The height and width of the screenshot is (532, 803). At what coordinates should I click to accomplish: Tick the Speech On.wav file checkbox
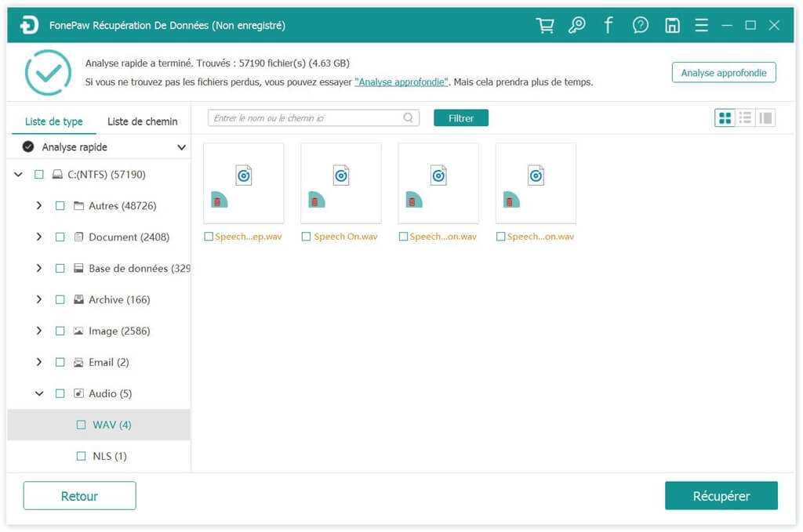click(x=306, y=237)
